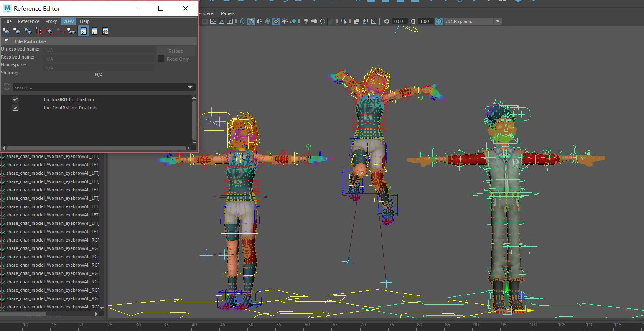Screen dimensions: 644x331
Task: Open the sRGB gamma dropdown
Action: click(x=498, y=21)
